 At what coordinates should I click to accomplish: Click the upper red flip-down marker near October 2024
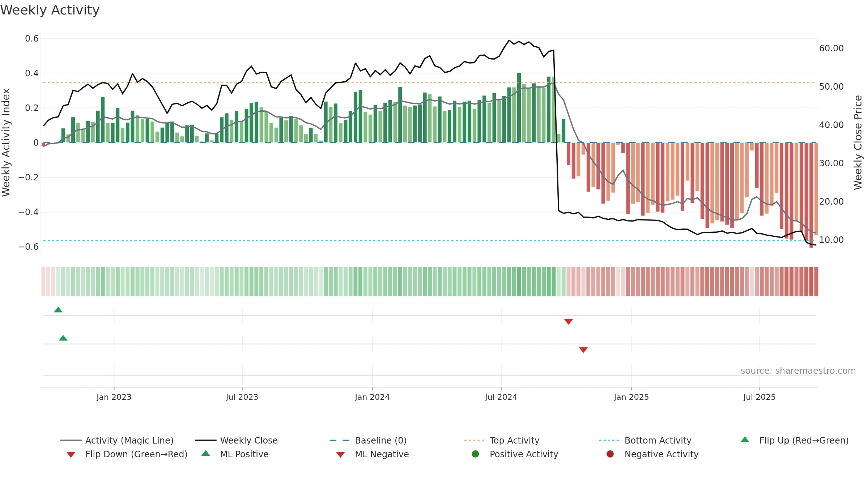pos(569,322)
